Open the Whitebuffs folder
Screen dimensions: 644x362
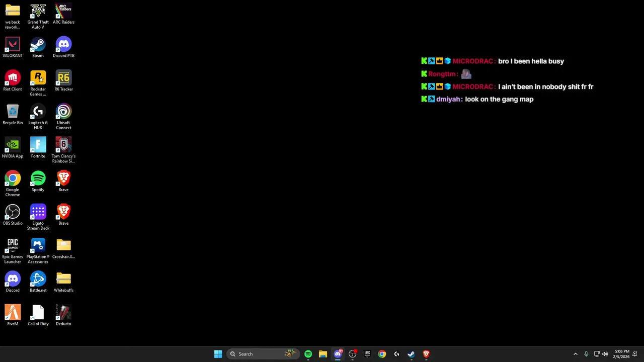pyautogui.click(x=63, y=283)
